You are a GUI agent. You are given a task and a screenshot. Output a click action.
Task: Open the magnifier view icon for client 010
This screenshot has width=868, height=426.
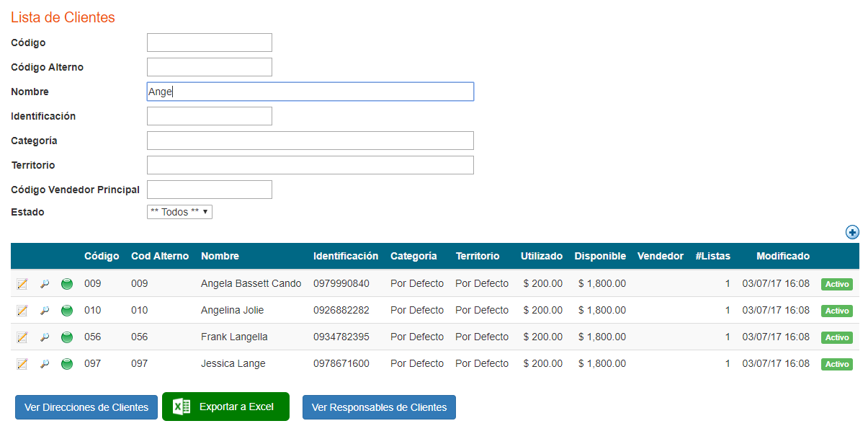coord(45,311)
